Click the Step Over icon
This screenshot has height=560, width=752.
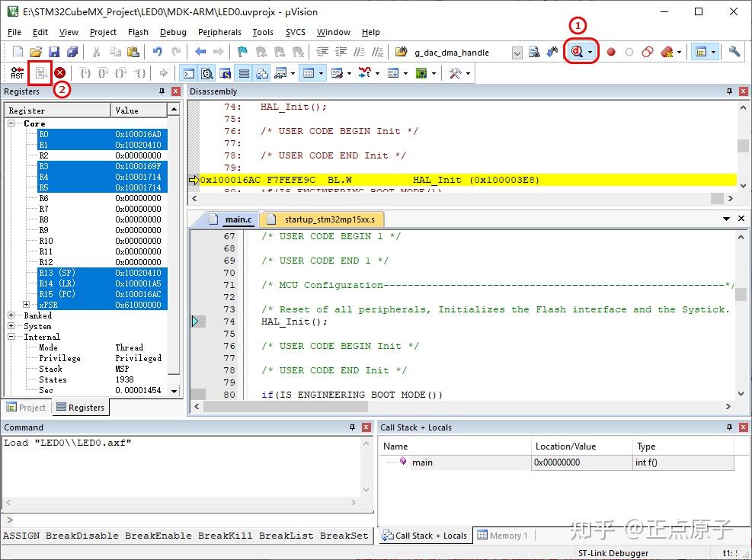pos(102,72)
